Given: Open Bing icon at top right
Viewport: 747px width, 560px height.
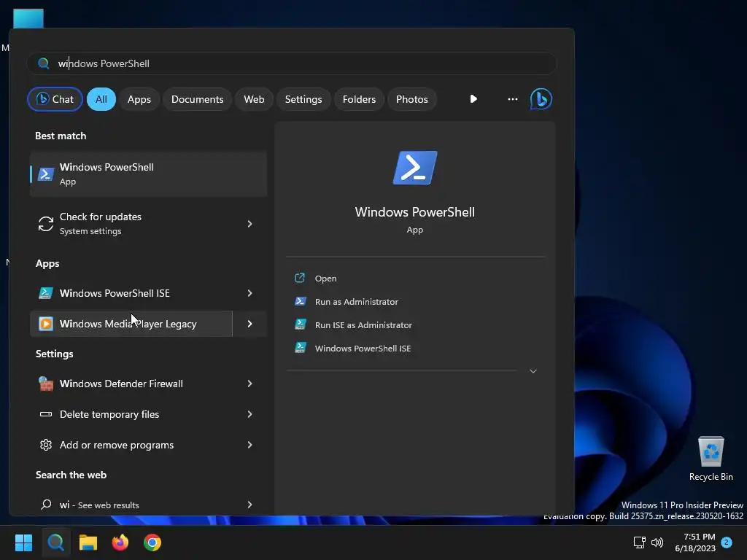Looking at the screenshot, I should [x=541, y=99].
